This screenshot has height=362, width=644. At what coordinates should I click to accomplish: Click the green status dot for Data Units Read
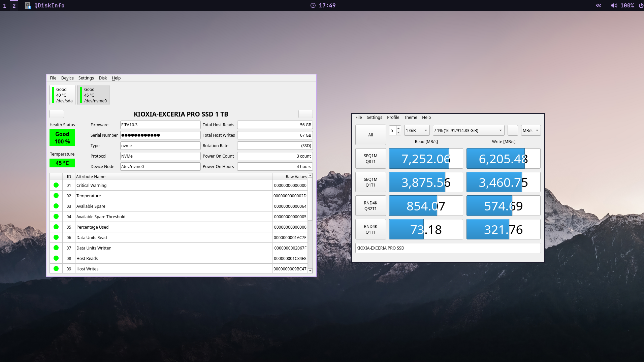(x=56, y=237)
